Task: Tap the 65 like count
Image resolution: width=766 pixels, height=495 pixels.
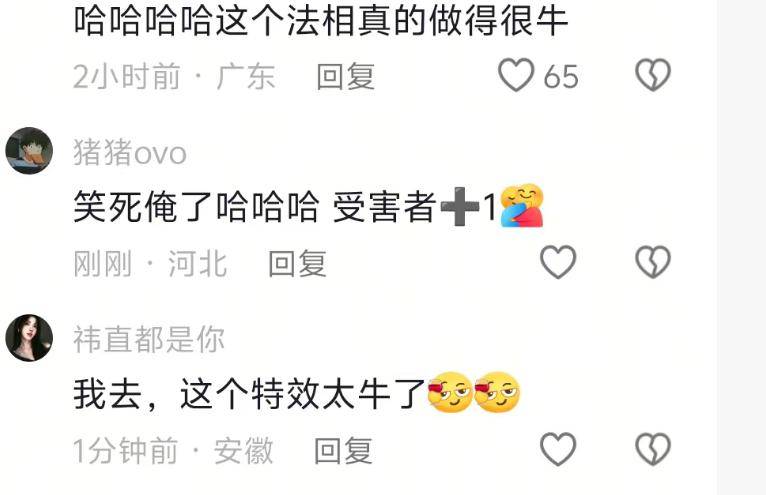Action: (561, 77)
